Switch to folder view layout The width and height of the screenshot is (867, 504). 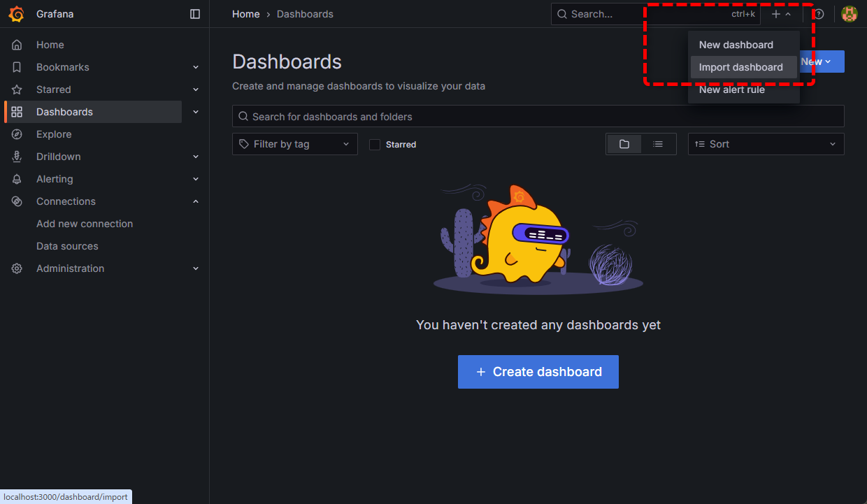(624, 144)
